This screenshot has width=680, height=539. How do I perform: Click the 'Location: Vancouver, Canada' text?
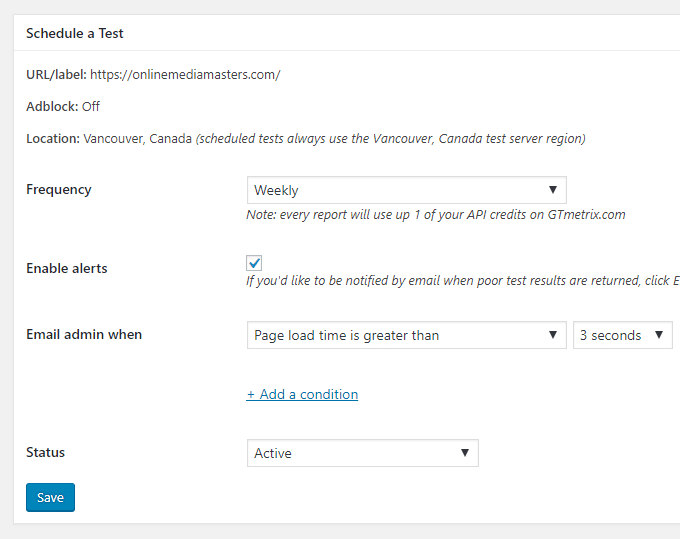[x=109, y=139]
